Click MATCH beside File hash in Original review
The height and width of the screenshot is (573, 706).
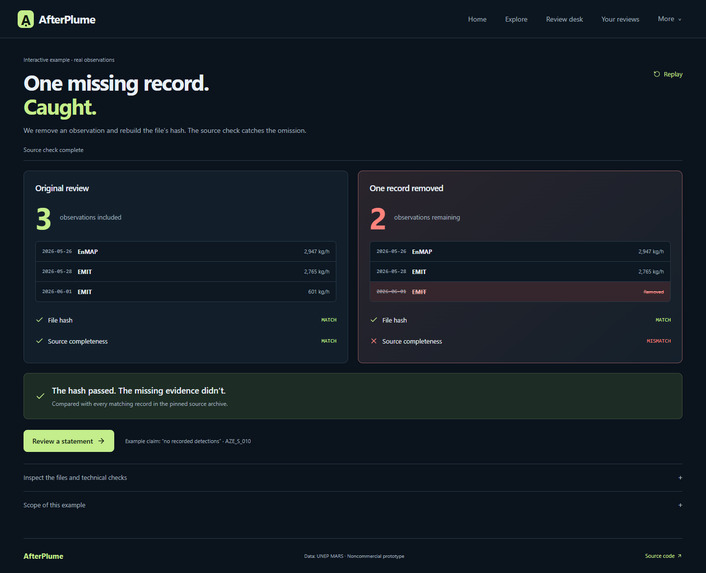(x=329, y=320)
